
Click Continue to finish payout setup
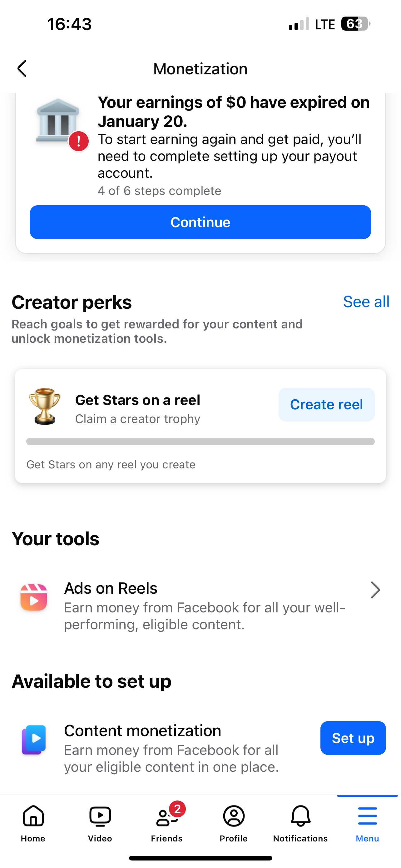(x=200, y=222)
